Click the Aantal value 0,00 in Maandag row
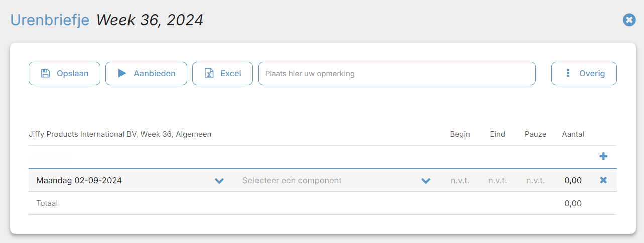Image resolution: width=644 pixels, height=243 pixels. tap(573, 181)
